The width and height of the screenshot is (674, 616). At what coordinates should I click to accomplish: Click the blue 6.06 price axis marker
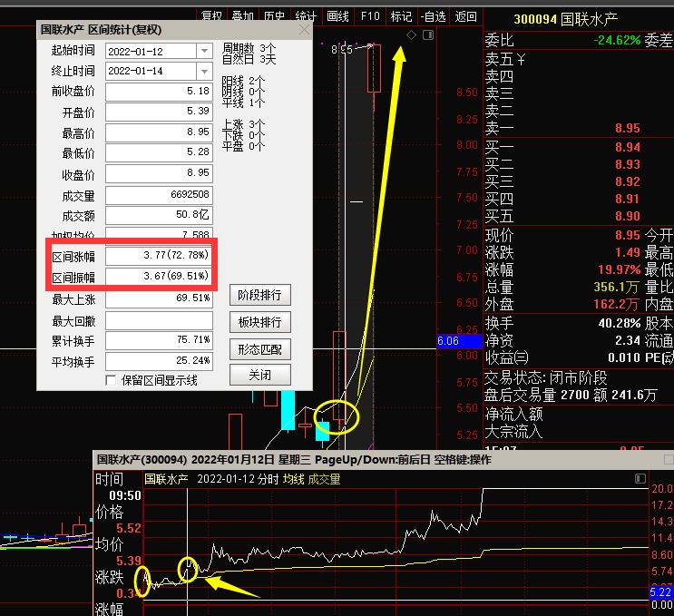[x=459, y=341]
